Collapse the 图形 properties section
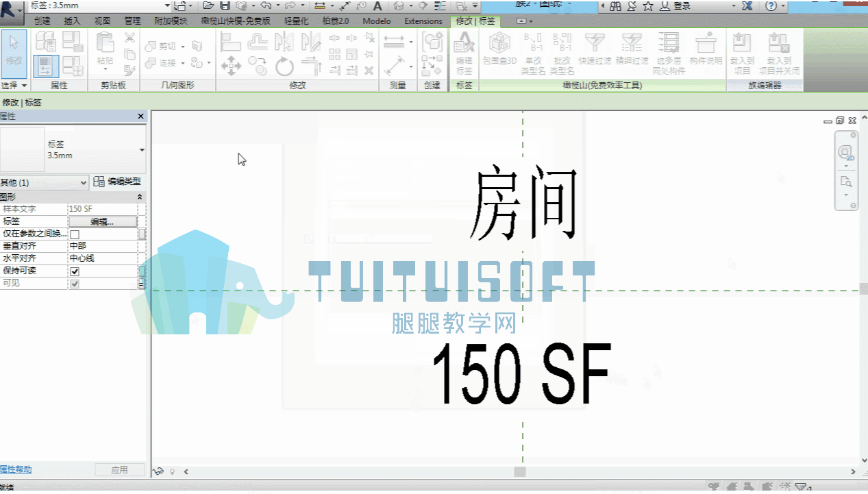 [140, 197]
